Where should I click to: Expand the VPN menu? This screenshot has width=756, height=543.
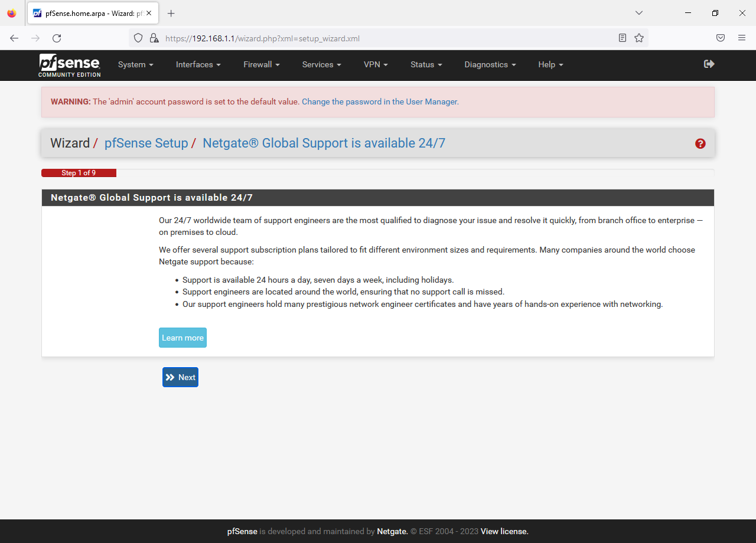click(376, 65)
